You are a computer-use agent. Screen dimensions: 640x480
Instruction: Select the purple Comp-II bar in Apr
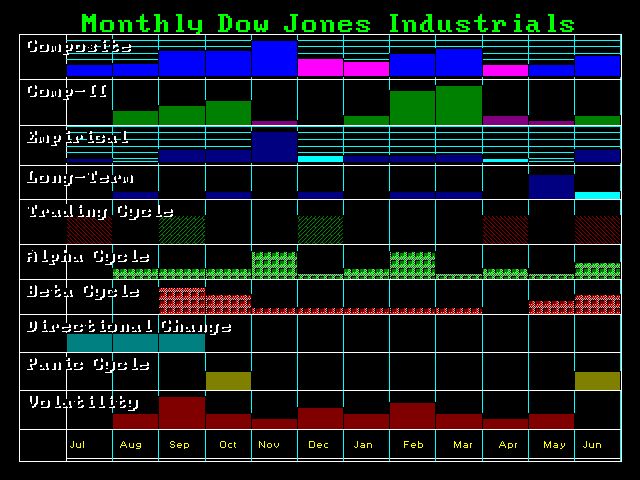[x=505, y=120]
